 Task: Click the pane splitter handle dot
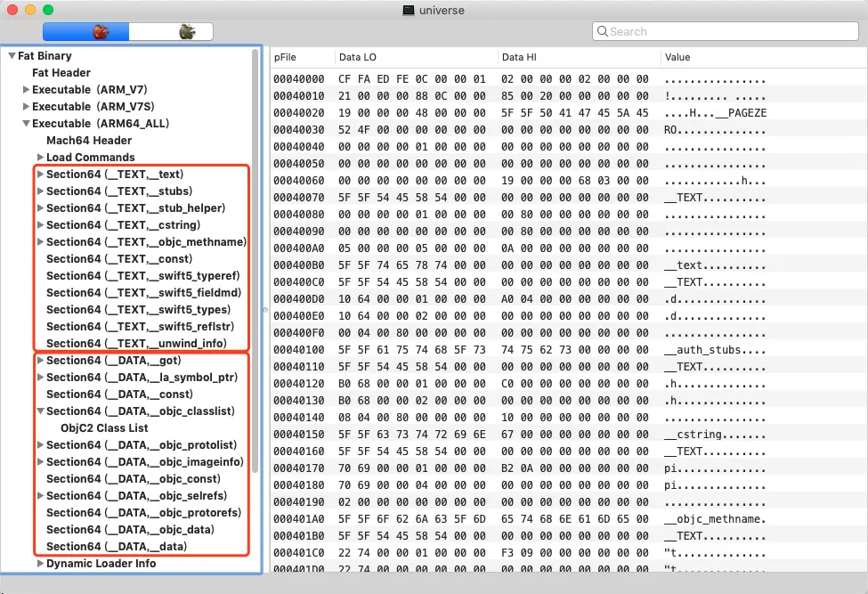(265, 310)
